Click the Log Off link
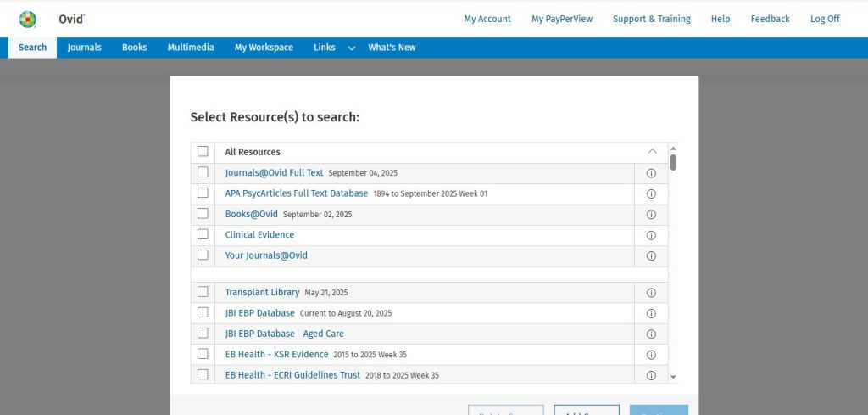Image resolution: width=868 pixels, height=415 pixels. 825,19
